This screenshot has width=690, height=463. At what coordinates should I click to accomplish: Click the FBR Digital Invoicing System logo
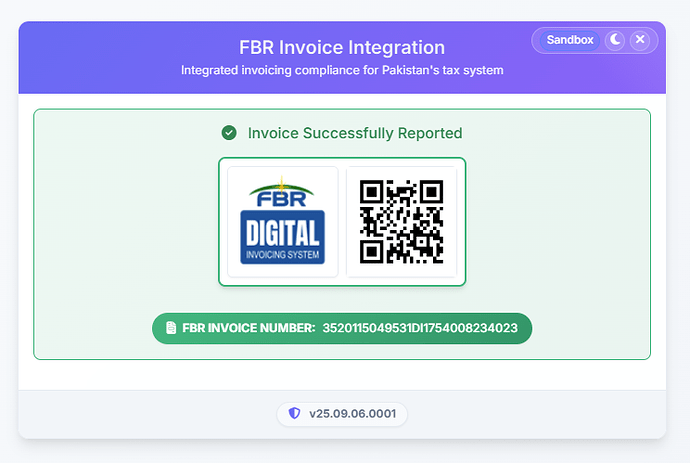[x=283, y=221]
